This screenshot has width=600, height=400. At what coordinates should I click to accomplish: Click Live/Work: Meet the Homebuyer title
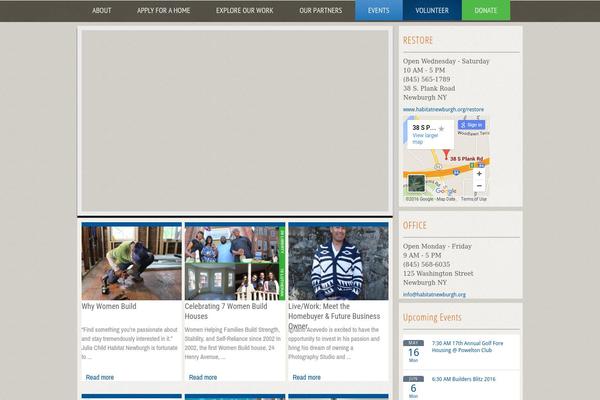tap(334, 316)
